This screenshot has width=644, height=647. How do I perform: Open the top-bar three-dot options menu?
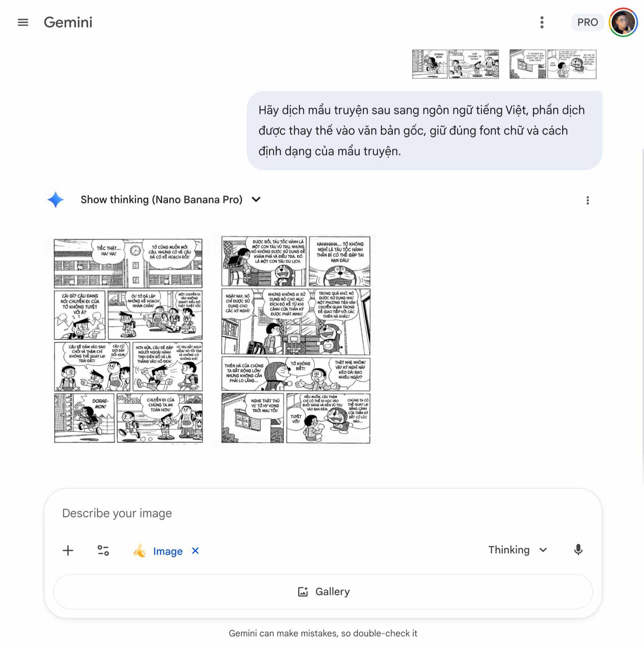(x=542, y=23)
